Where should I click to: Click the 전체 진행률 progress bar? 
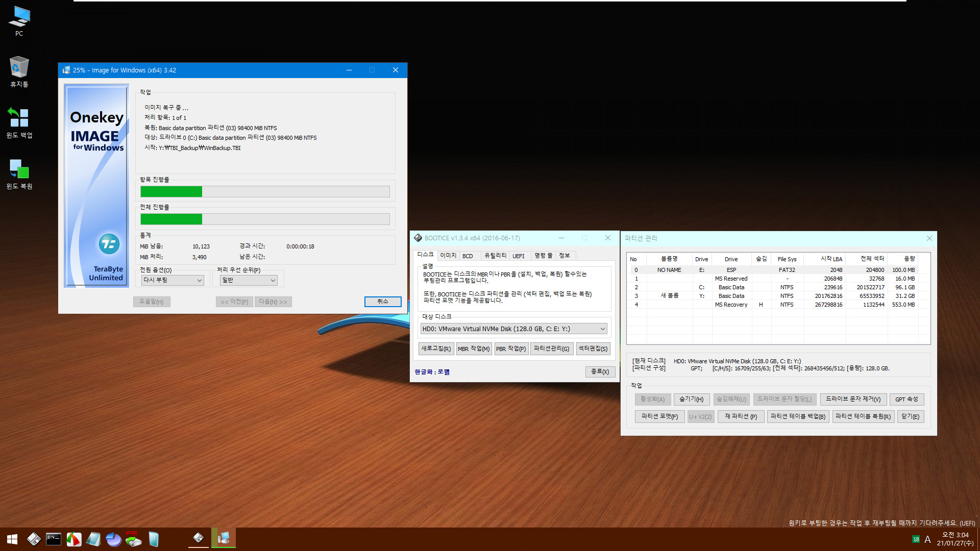[x=265, y=219]
